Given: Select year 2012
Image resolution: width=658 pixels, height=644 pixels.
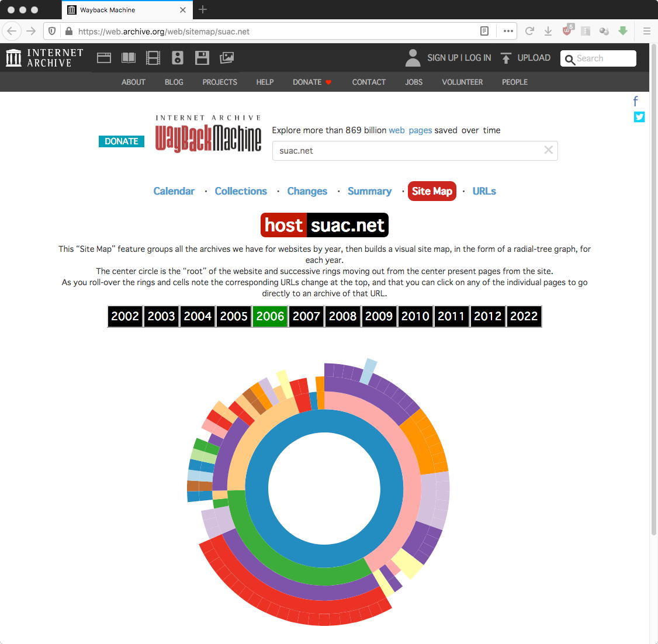Looking at the screenshot, I should (487, 316).
